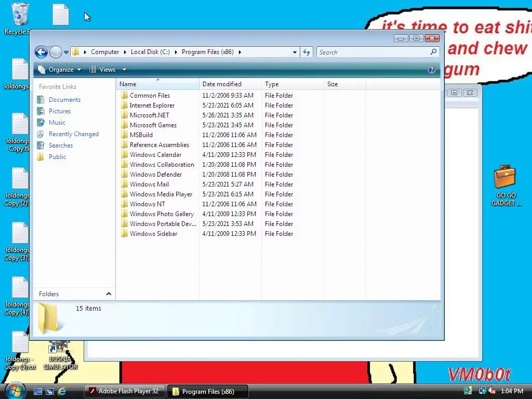Click Local Disk (C:) in breadcrumb

pos(150,52)
